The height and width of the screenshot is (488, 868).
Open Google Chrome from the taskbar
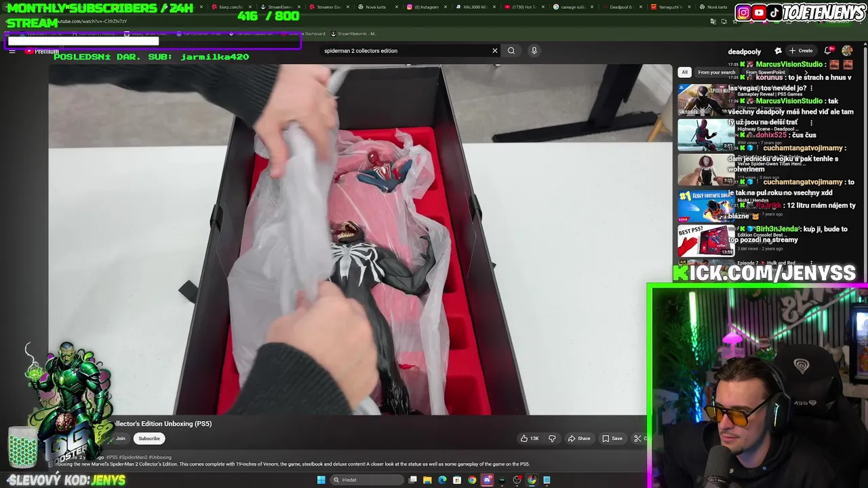click(472, 480)
